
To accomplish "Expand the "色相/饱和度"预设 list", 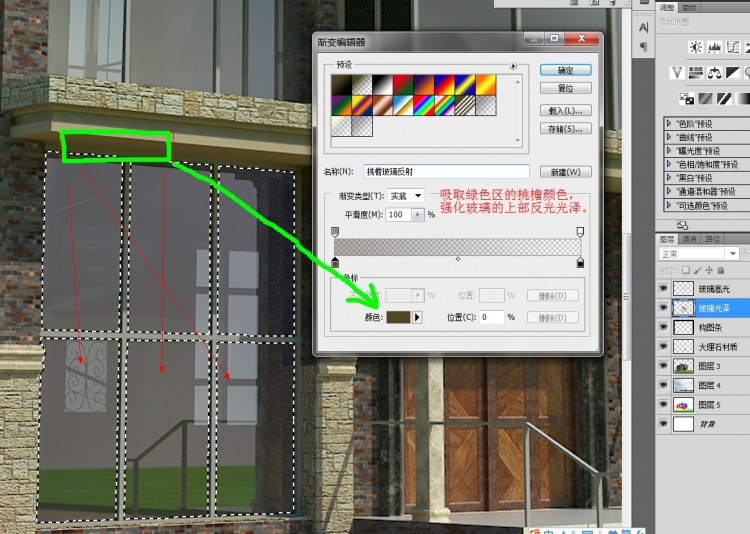I will click(x=669, y=164).
